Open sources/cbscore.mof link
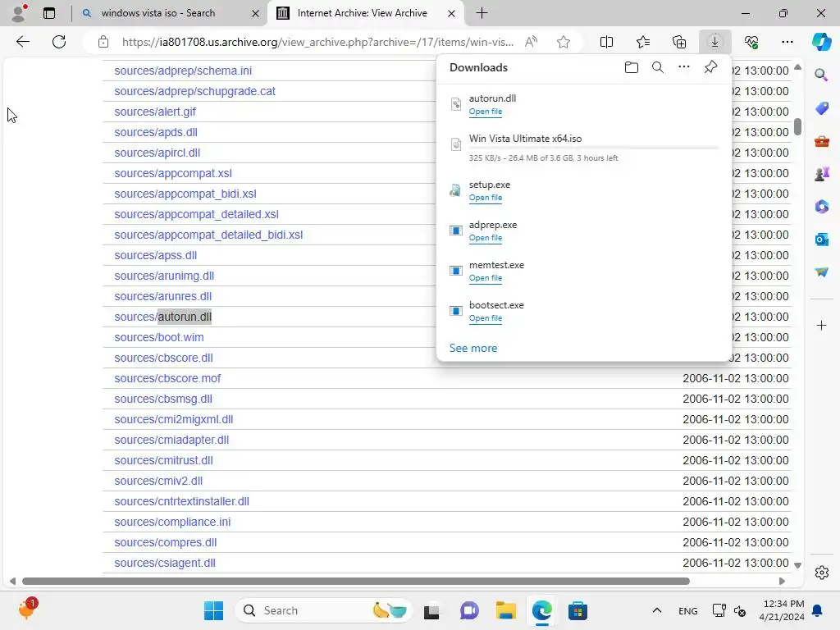The width and height of the screenshot is (840, 630). click(x=167, y=378)
